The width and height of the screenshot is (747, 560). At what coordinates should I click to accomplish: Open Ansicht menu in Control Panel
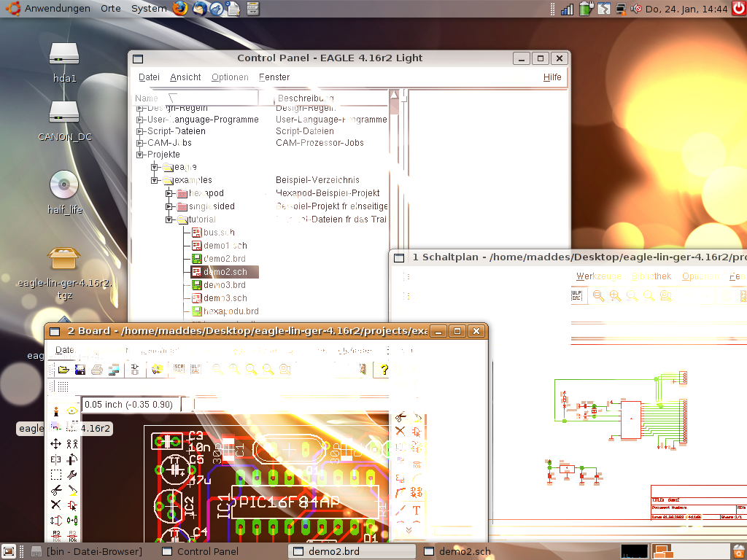[185, 77]
